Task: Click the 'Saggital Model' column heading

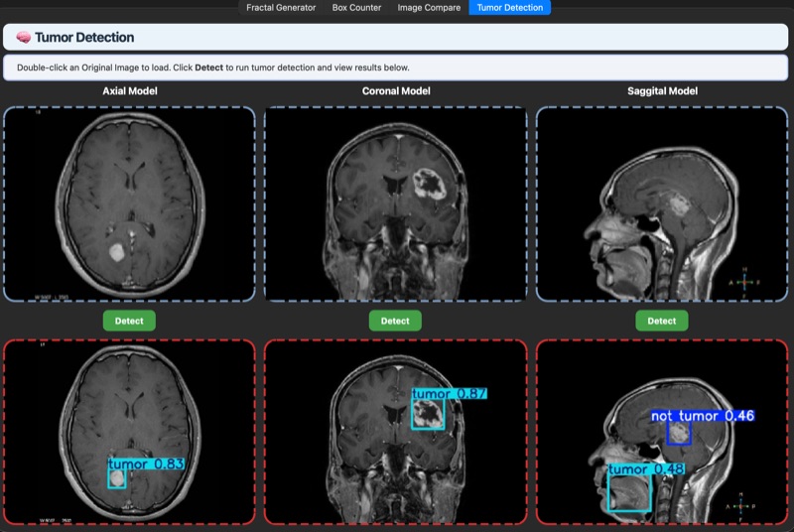Action: click(x=662, y=91)
